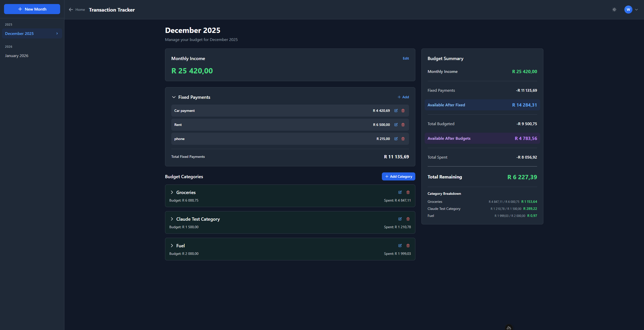Viewport: 644px width, 330px height.
Task: Expand the Groceries category details
Action: pyautogui.click(x=172, y=192)
